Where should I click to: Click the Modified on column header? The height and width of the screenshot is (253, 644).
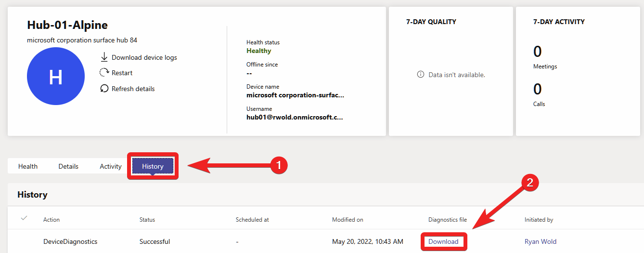point(348,220)
